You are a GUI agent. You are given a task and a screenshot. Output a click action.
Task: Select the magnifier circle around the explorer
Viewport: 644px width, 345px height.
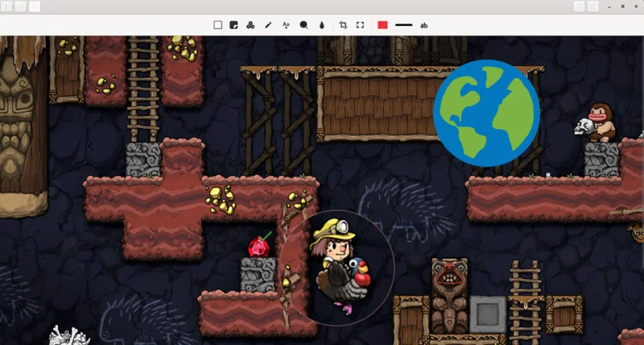pyautogui.click(x=336, y=268)
